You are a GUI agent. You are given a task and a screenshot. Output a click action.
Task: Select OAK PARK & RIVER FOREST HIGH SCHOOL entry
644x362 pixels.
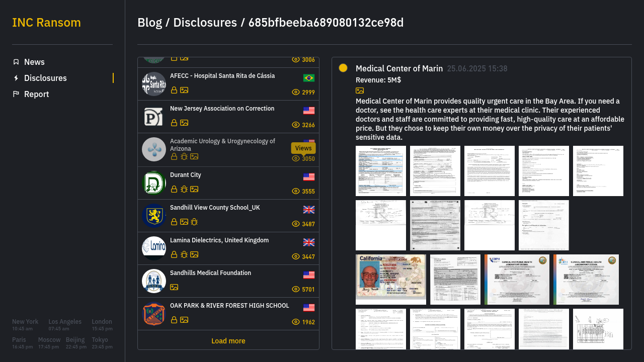(x=228, y=314)
